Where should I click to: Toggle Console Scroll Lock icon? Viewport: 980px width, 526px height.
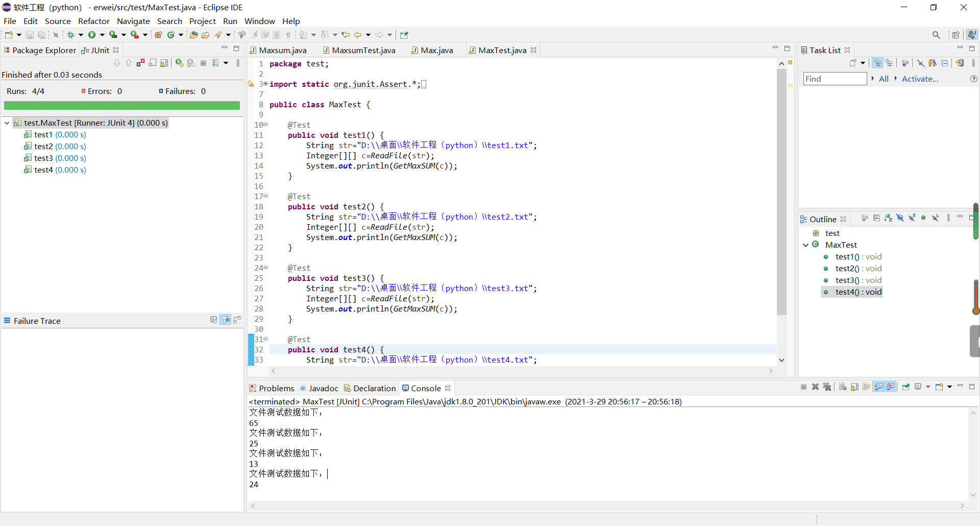[855, 387]
